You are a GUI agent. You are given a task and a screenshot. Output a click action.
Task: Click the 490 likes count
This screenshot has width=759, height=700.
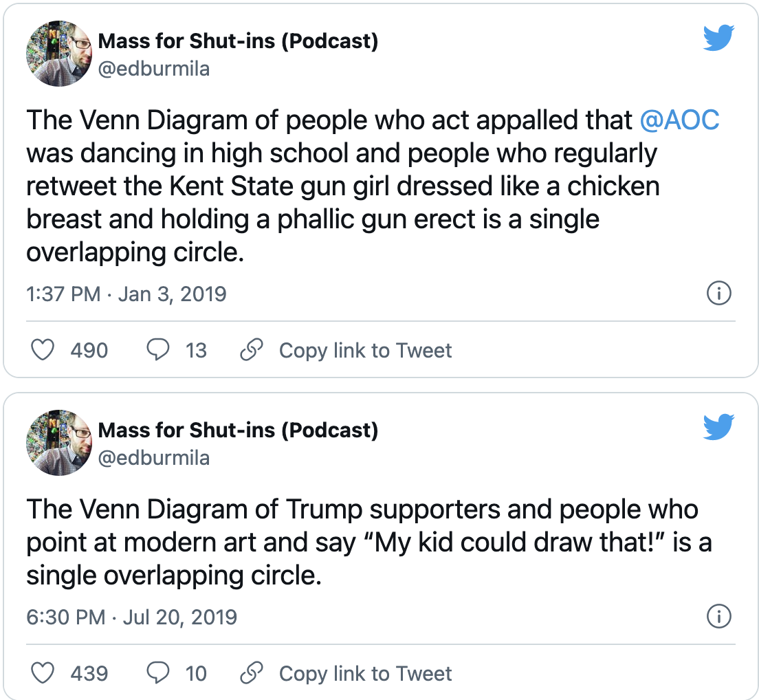coord(89,351)
